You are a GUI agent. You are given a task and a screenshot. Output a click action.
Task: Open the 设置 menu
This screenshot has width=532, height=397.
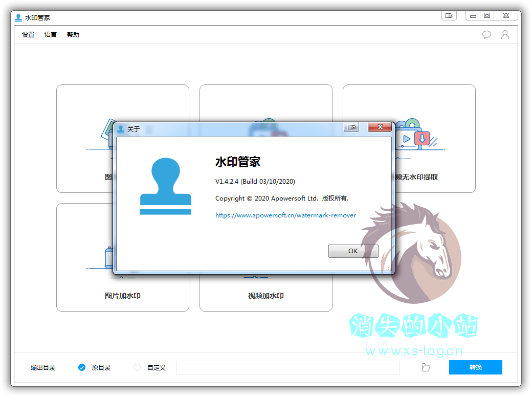(28, 35)
